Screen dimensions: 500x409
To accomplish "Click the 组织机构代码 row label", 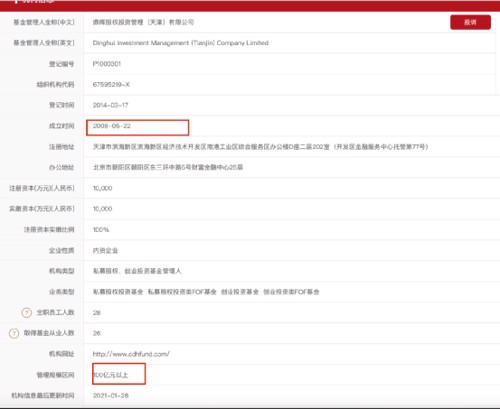I will (55, 85).
